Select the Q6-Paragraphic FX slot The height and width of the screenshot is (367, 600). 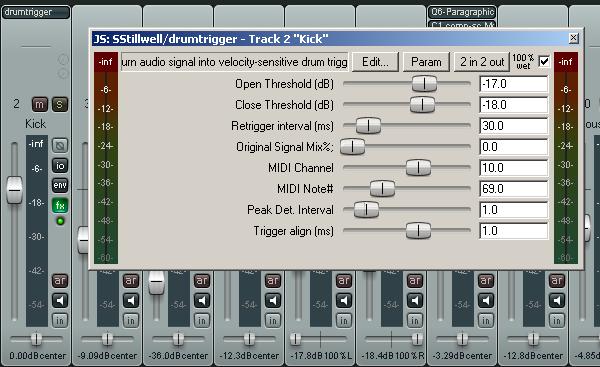point(462,12)
